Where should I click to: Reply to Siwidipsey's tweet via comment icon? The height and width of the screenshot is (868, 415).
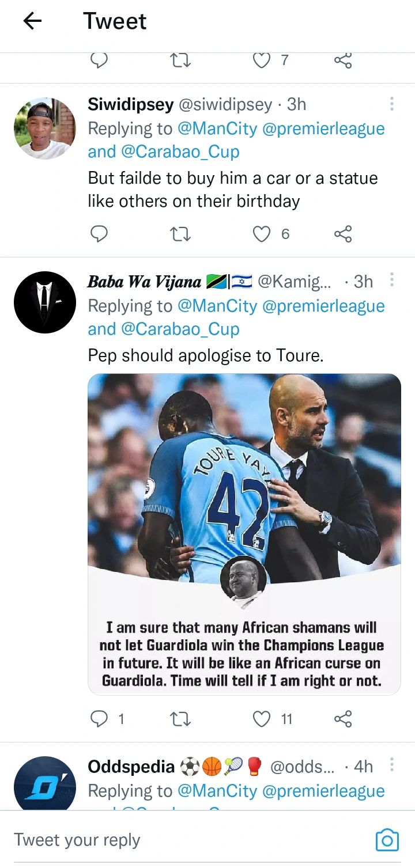pos(100,234)
